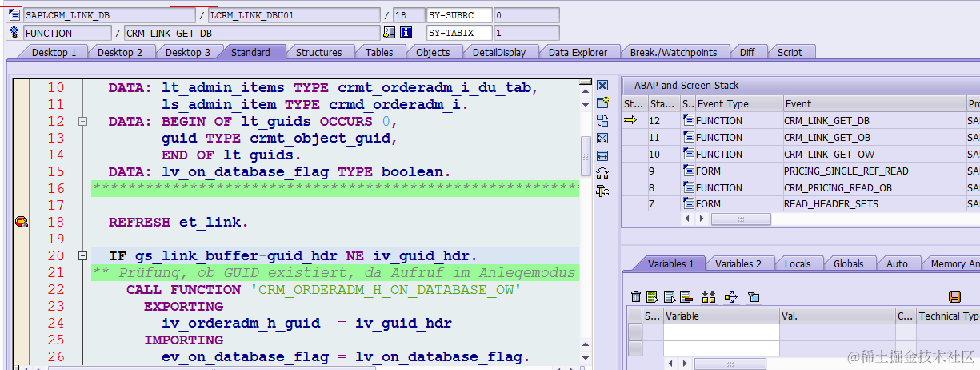Viewport: 980px width, 370px height.
Task: Open the Diff tab
Action: (746, 52)
